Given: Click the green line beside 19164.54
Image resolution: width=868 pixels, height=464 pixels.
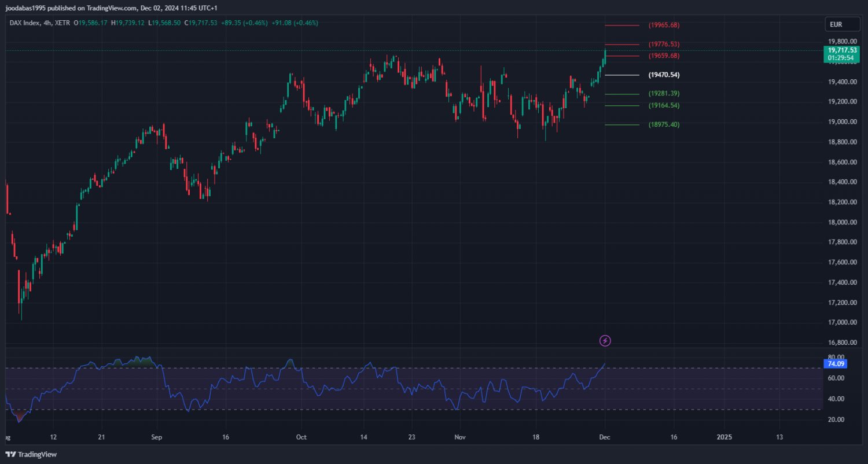Looking at the screenshot, I should click(622, 106).
